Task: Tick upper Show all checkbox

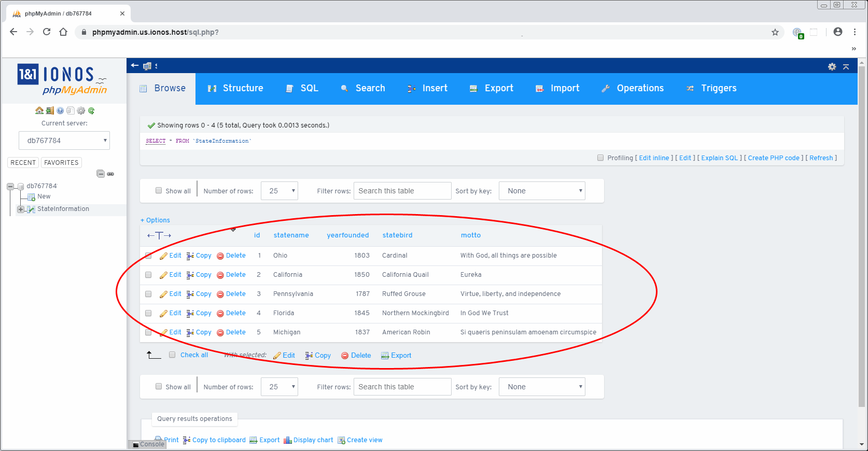Action: [x=159, y=190]
